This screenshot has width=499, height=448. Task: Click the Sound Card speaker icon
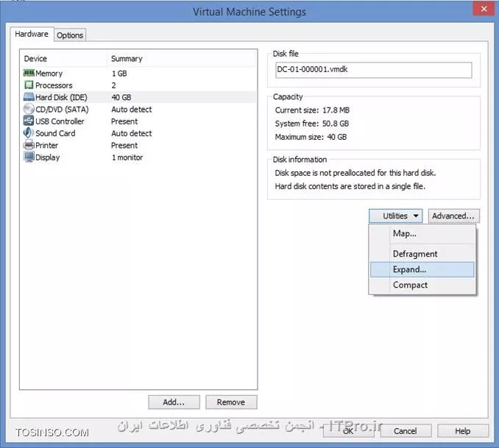coord(29,132)
